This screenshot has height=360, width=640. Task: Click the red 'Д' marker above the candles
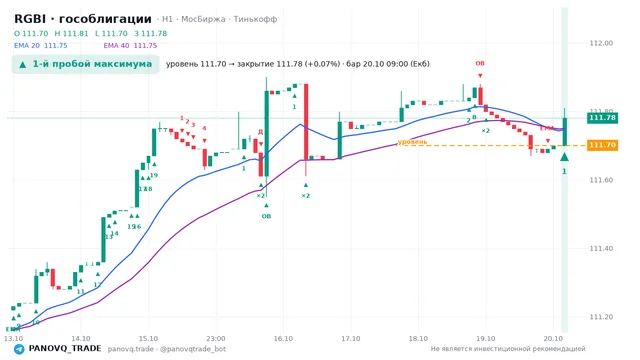click(x=260, y=132)
